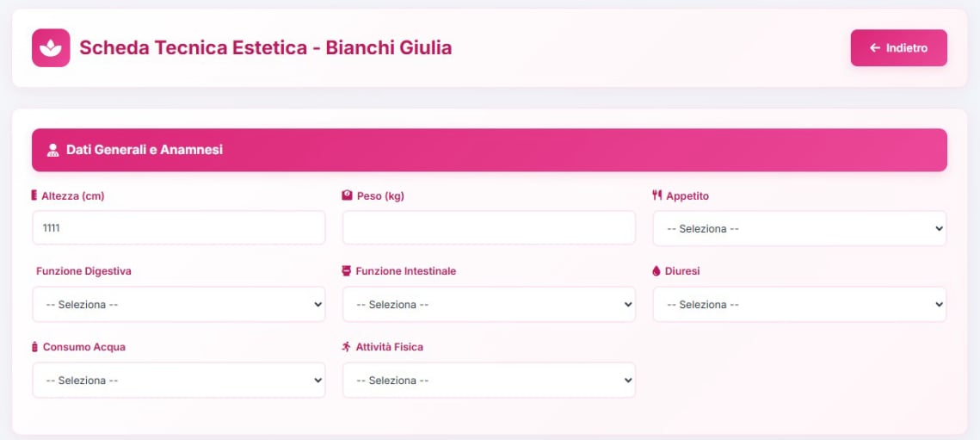This screenshot has height=440, width=980.
Task: Open the Consumo Acqua dropdown
Action: point(179,381)
